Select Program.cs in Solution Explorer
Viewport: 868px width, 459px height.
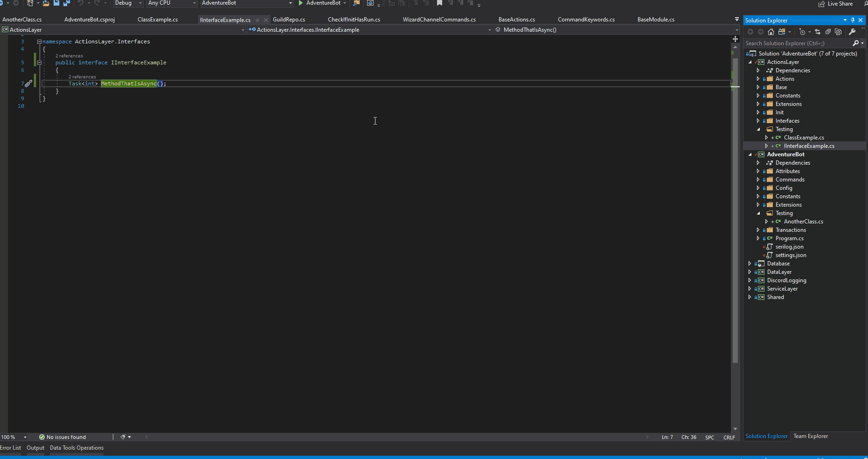point(789,238)
